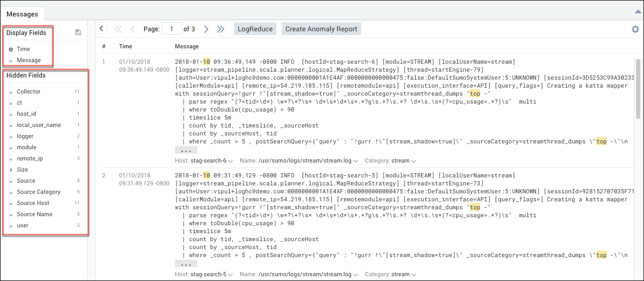Viewport: 644px width, 281px height.
Task: Advance to the next results page
Action: [x=206, y=29]
